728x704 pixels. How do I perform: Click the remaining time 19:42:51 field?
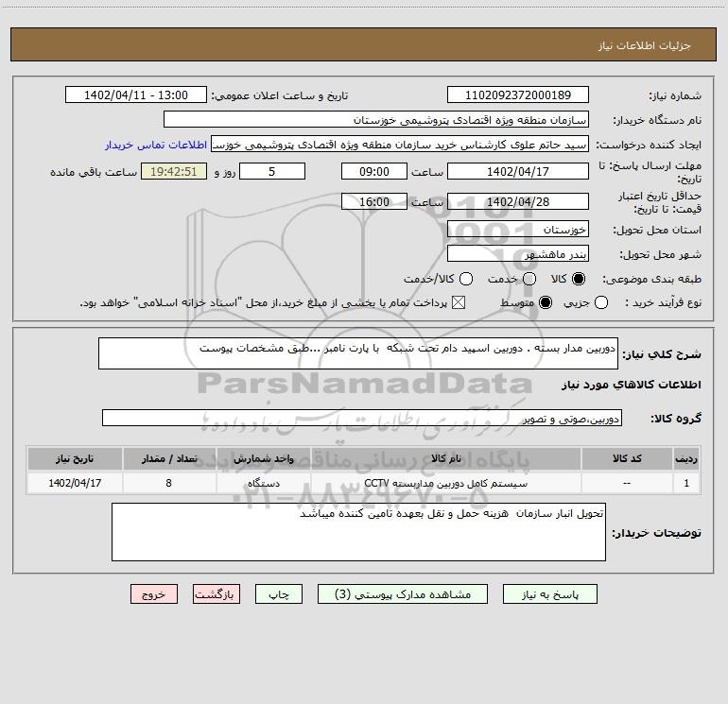[x=174, y=171]
